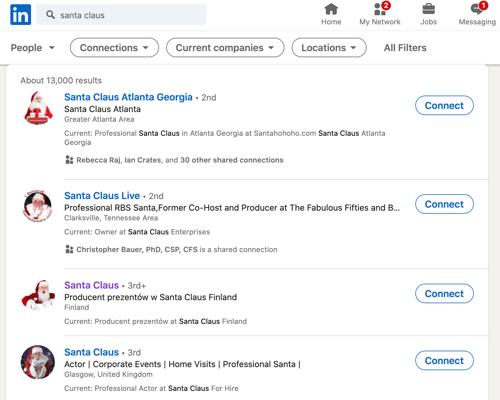Click the My Network notification badge

click(386, 5)
